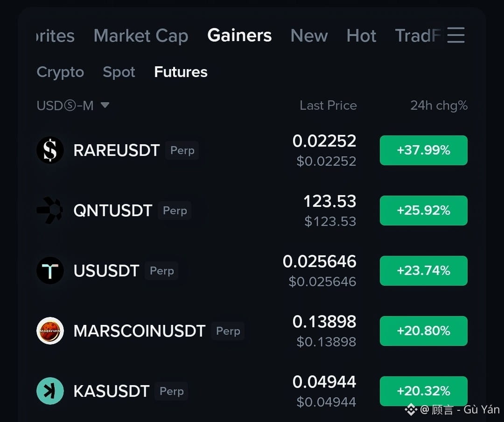Select the Spot sub-tab
The width and height of the screenshot is (504, 422).
pos(119,72)
